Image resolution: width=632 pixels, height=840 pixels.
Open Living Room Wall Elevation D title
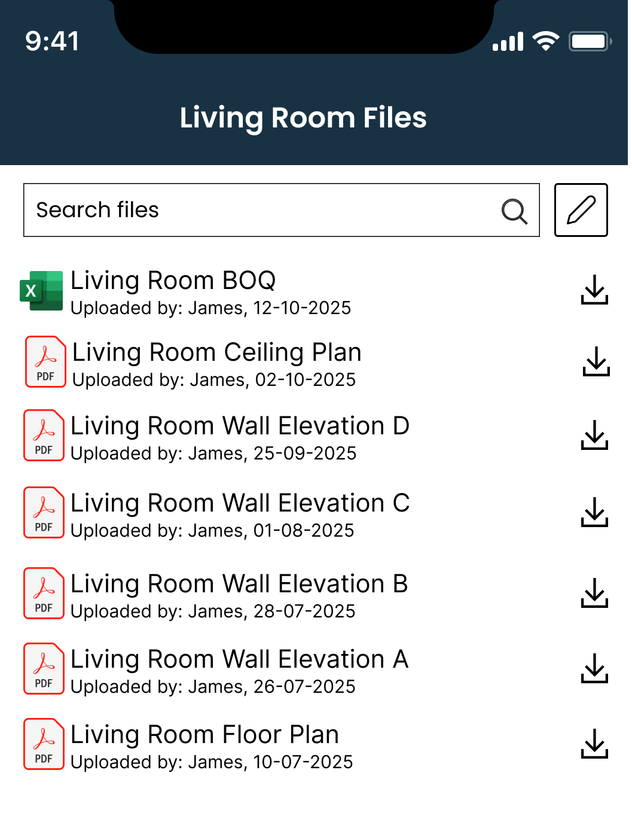coord(240,426)
